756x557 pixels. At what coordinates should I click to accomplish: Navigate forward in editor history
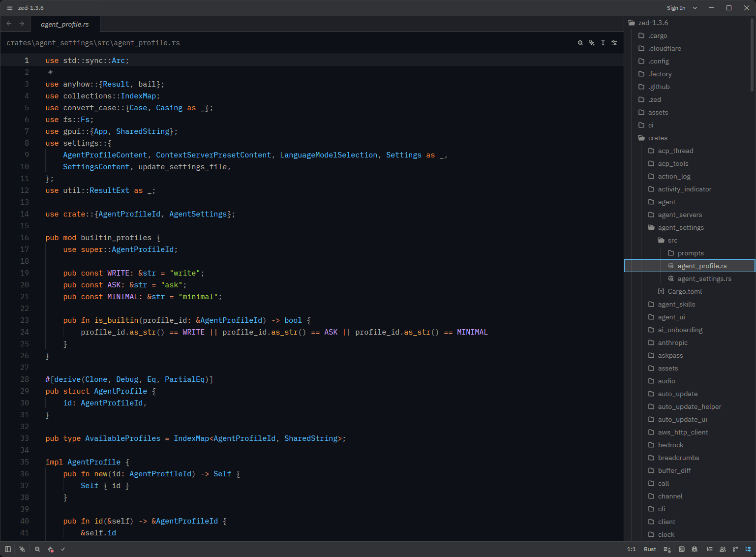tap(22, 24)
